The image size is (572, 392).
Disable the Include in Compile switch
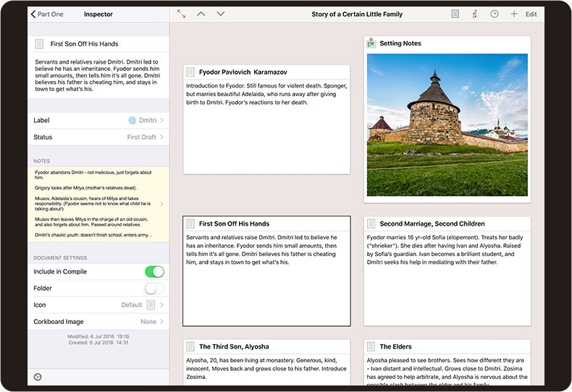click(x=154, y=271)
